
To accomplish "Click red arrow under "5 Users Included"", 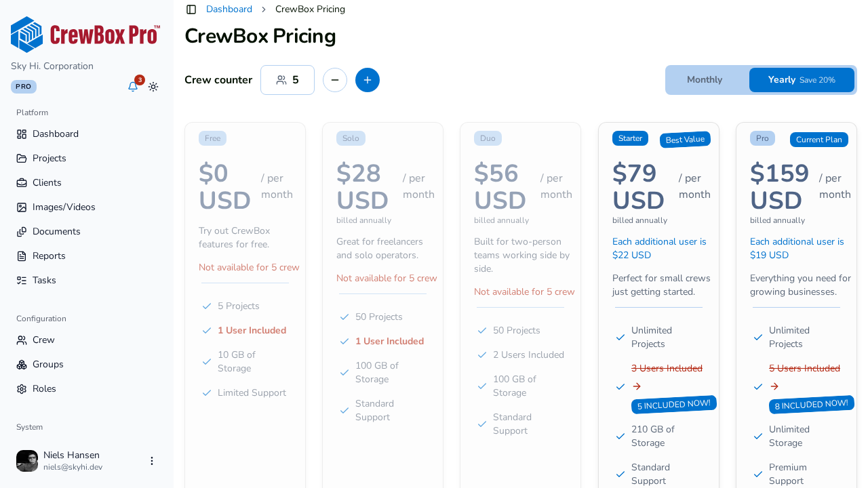I will pyautogui.click(x=774, y=386).
